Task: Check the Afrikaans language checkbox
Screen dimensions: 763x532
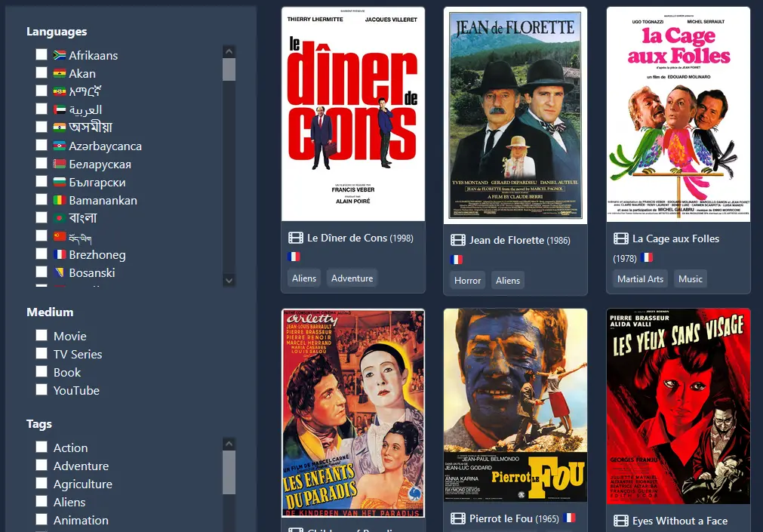Action: pos(42,54)
